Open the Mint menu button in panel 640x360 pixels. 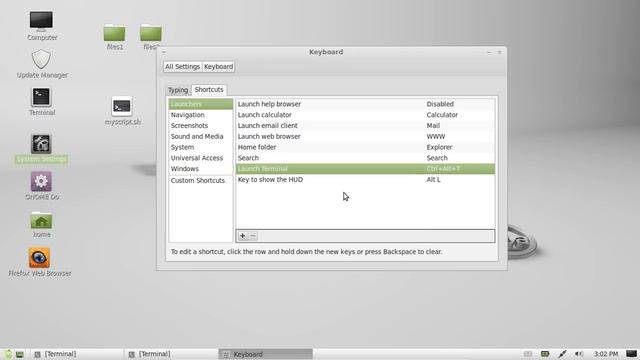8,354
